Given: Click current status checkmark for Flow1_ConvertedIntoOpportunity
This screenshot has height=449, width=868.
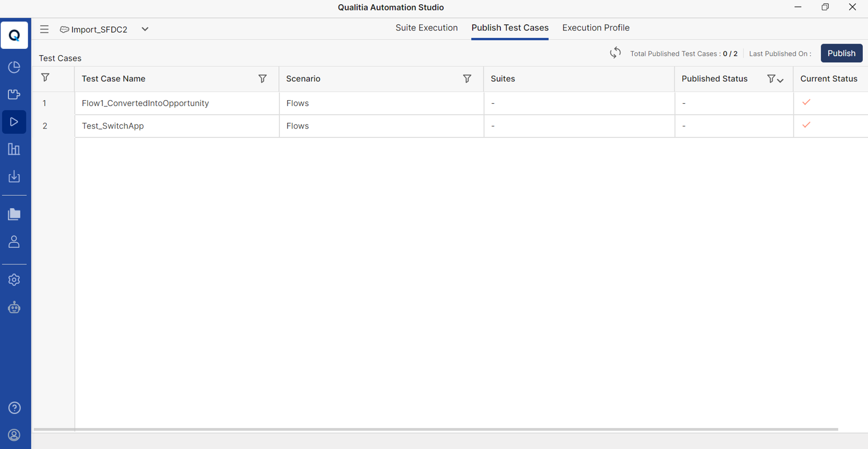Looking at the screenshot, I should pyautogui.click(x=806, y=102).
